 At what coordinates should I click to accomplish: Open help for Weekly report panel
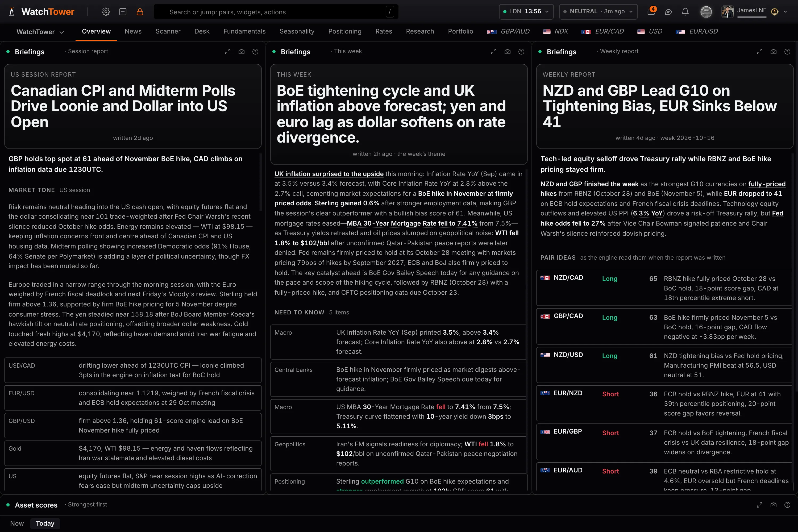coord(787,52)
